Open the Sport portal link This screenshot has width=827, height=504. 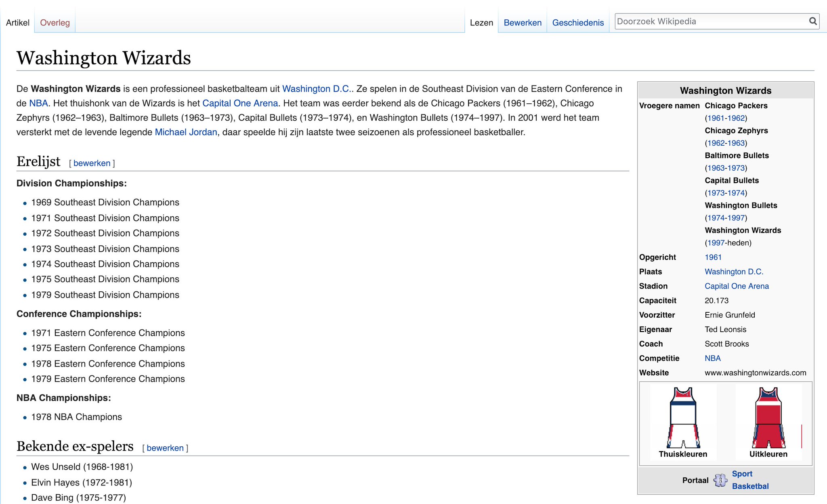pos(742,474)
